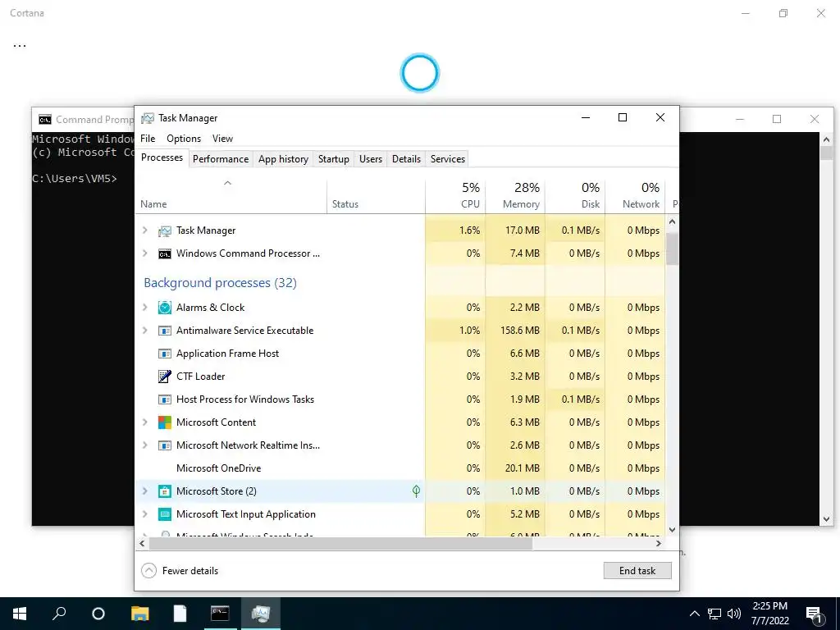The image size is (840, 630).
Task: Switch to the Performance tab
Action: [x=221, y=159]
